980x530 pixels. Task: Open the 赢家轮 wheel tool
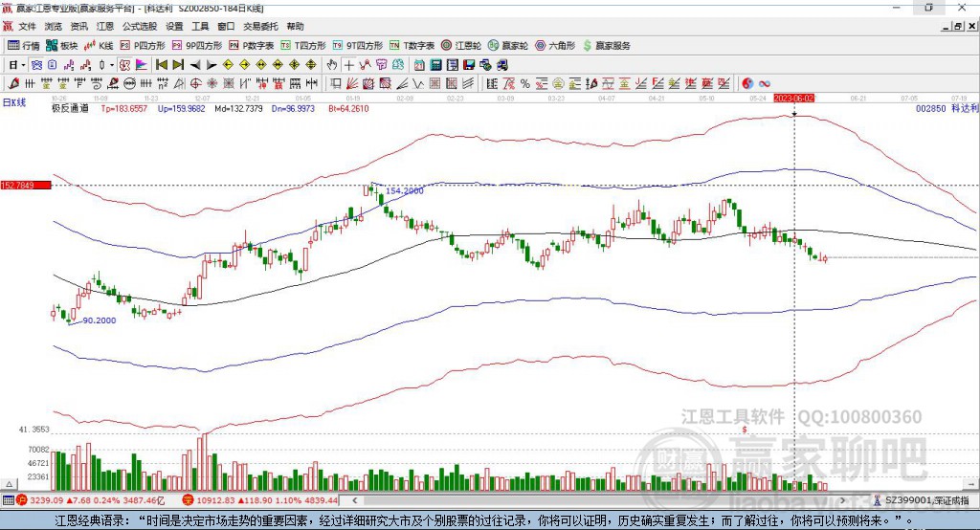pyautogui.click(x=508, y=46)
